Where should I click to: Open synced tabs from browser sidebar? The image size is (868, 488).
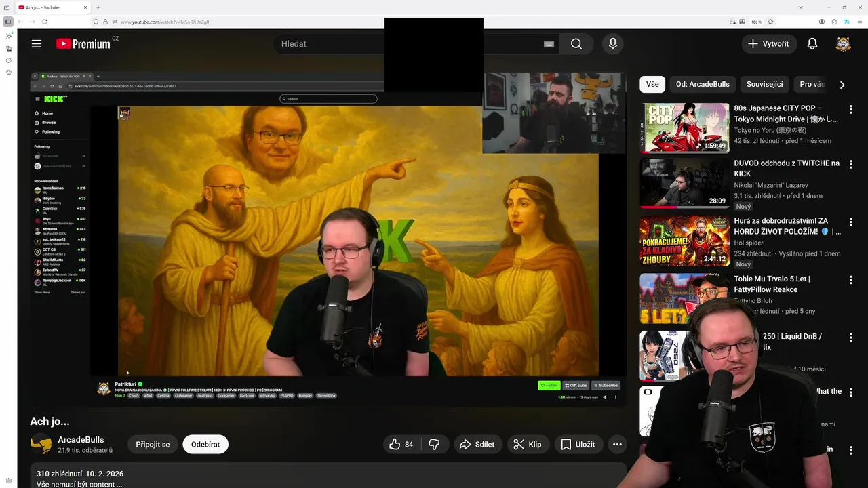(9, 48)
